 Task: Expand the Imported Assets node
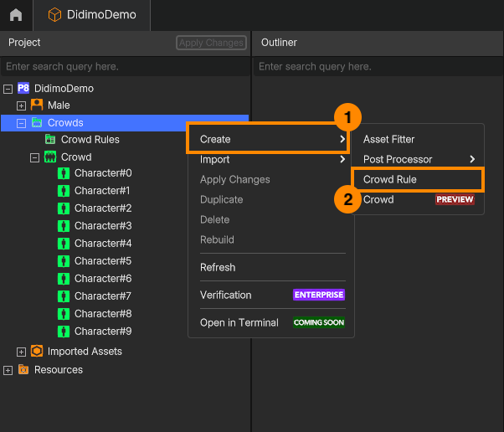[x=21, y=352]
